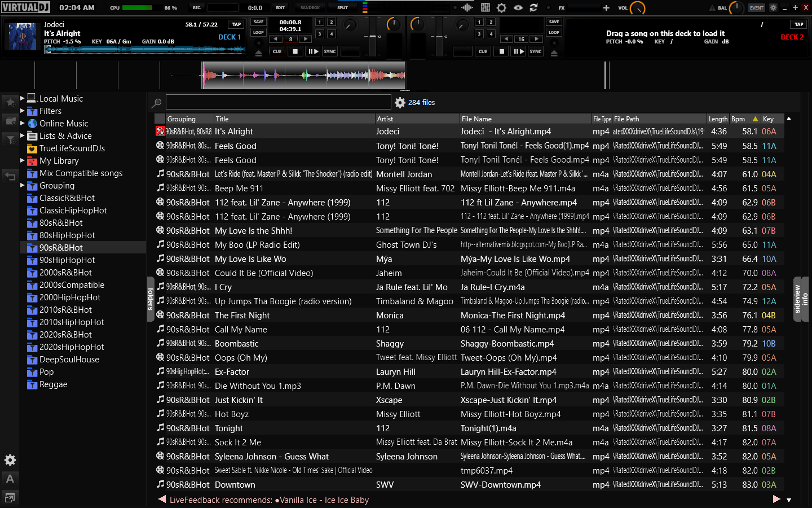Open the sideview side tab
812x508 pixels.
(x=797, y=299)
